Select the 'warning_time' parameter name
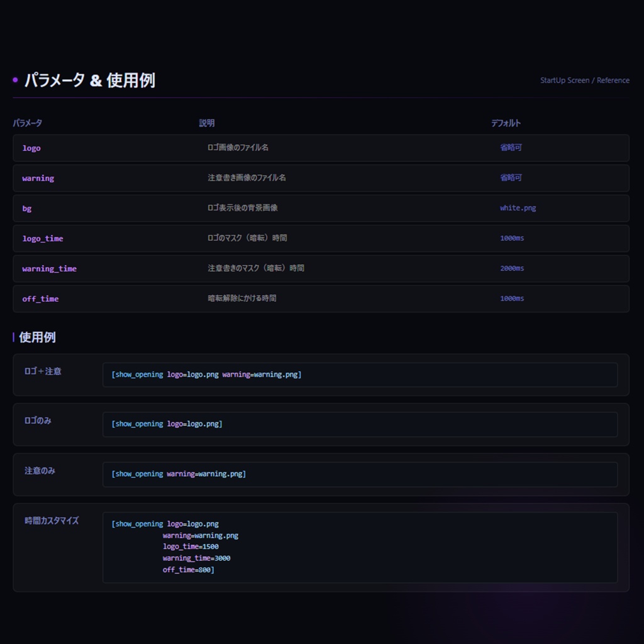The height and width of the screenshot is (644, 644). coord(49,269)
